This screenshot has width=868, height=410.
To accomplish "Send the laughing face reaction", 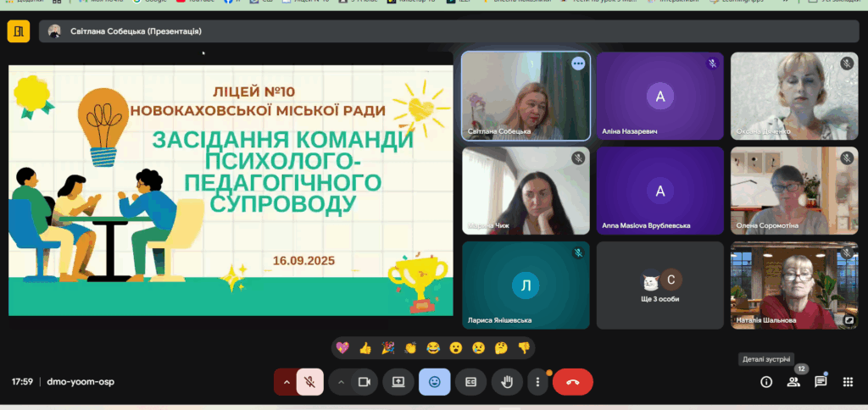I will [x=433, y=347].
